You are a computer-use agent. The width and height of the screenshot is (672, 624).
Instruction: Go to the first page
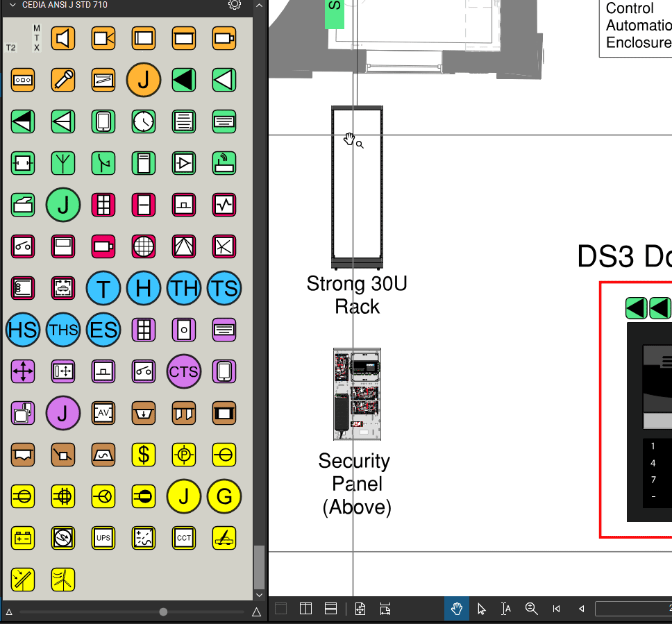(556, 609)
